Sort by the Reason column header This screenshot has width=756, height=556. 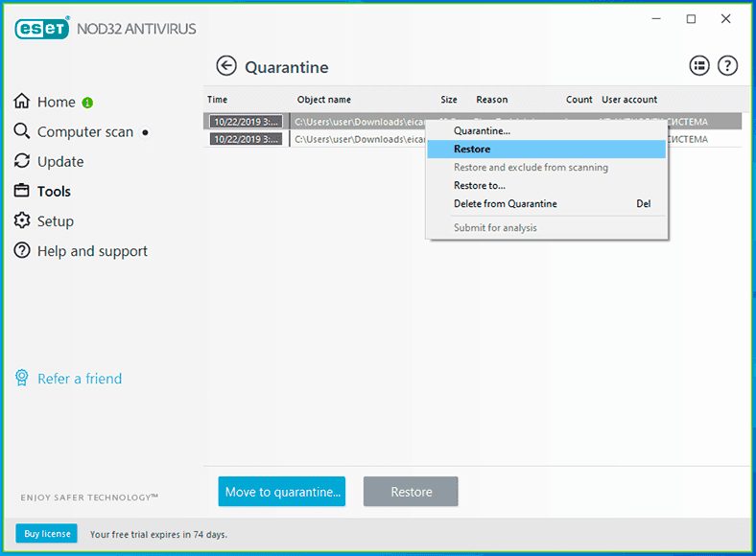[492, 100]
